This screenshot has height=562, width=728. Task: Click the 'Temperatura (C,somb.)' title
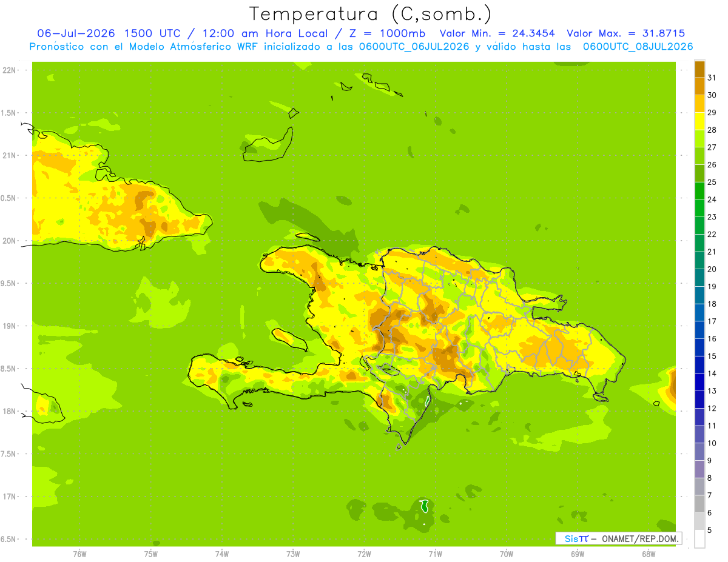point(370,13)
